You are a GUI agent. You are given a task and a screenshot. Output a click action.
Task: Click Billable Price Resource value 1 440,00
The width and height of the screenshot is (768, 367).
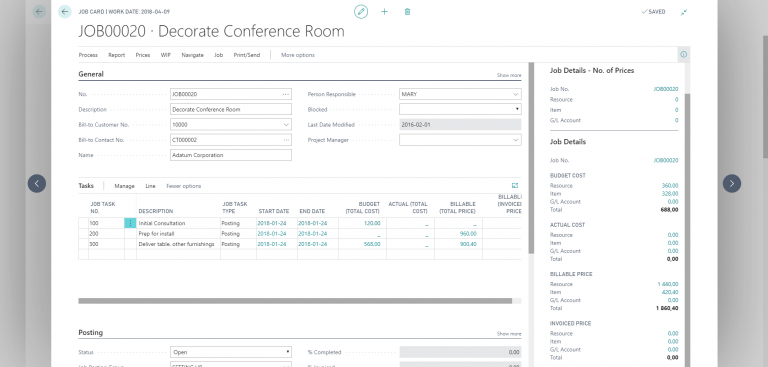point(668,284)
